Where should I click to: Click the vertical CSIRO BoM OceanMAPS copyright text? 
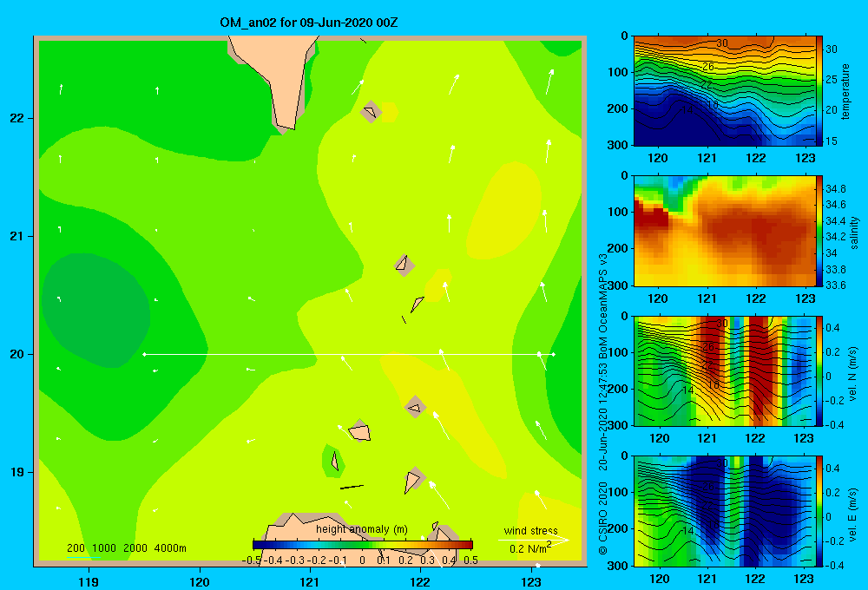[x=603, y=404]
